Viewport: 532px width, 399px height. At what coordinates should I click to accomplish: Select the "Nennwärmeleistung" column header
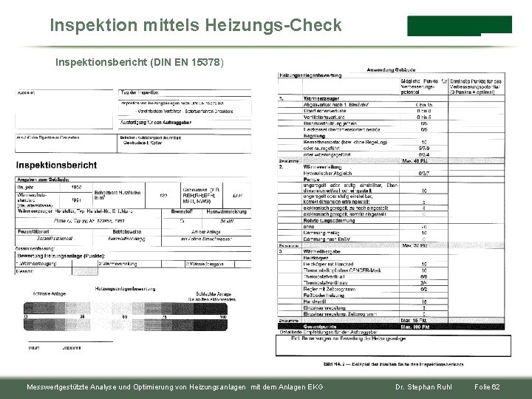pyautogui.click(x=227, y=211)
